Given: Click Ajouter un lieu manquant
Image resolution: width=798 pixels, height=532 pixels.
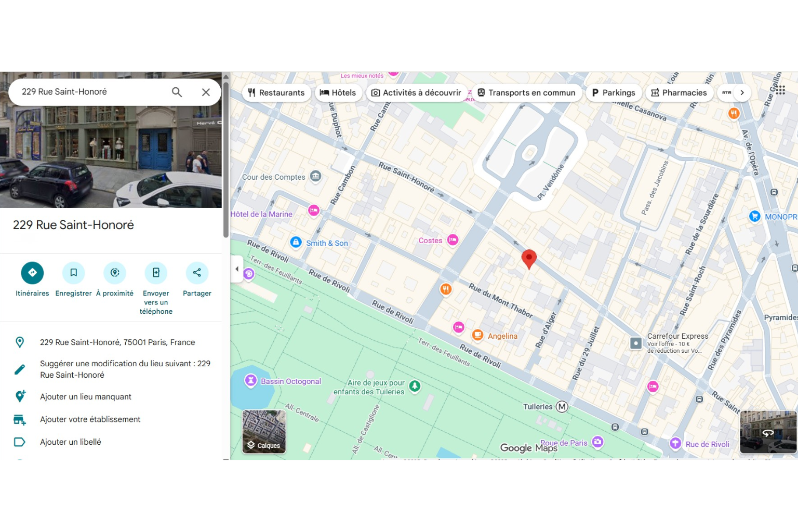Looking at the screenshot, I should pyautogui.click(x=86, y=397).
